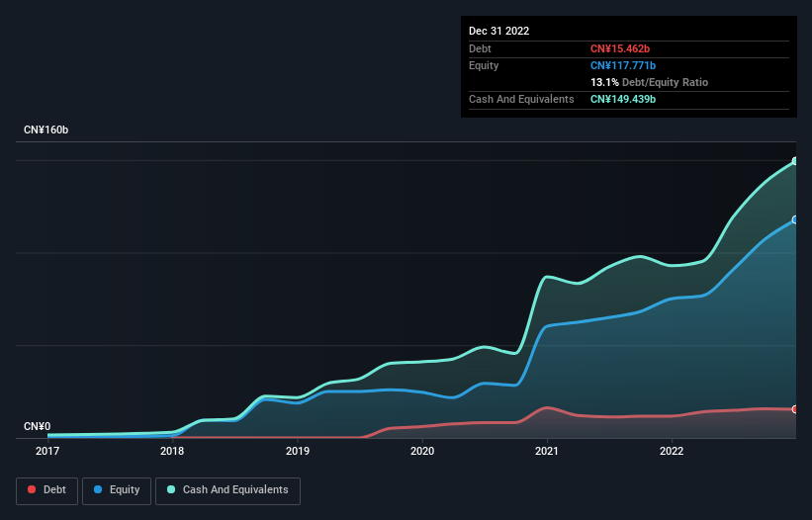This screenshot has width=812, height=520.
Task: Click the CN¥117.771b equity value
Action: (623, 65)
